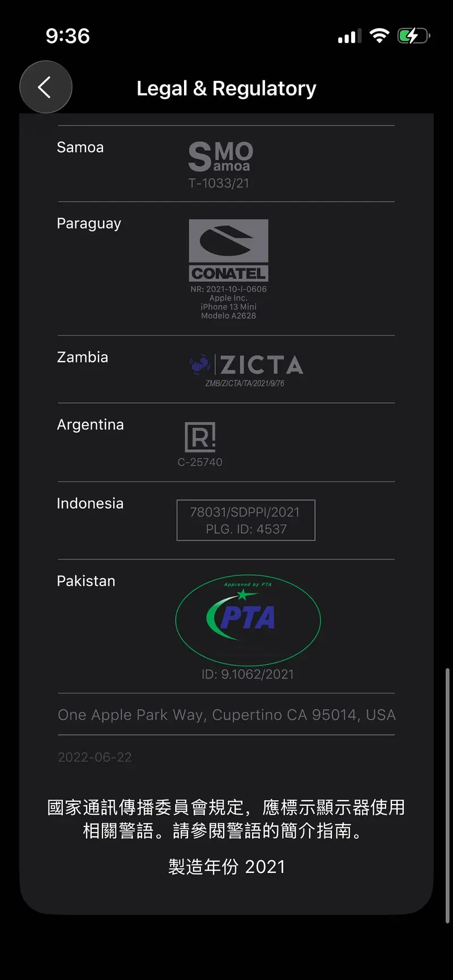453x980 pixels.
Task: Tap the Pakistan country label
Action: click(x=86, y=581)
